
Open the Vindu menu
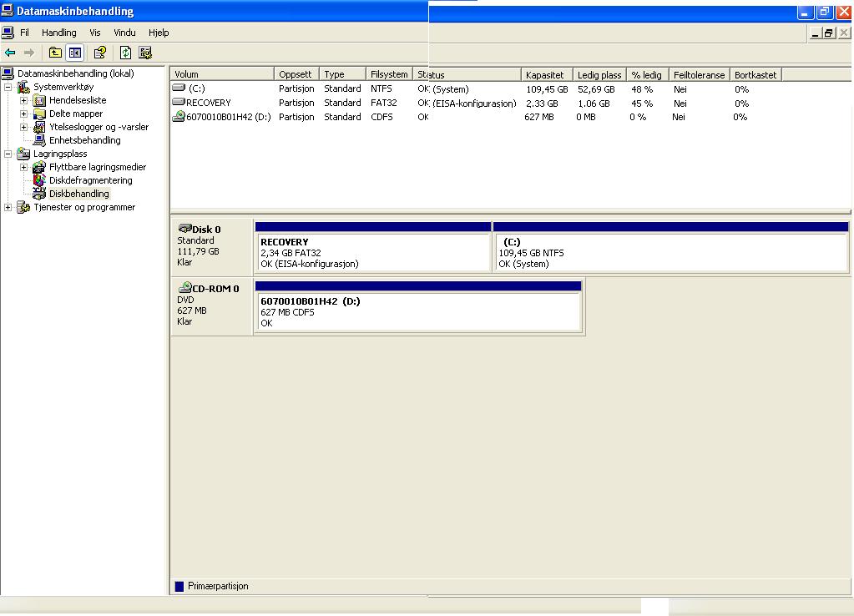124,33
